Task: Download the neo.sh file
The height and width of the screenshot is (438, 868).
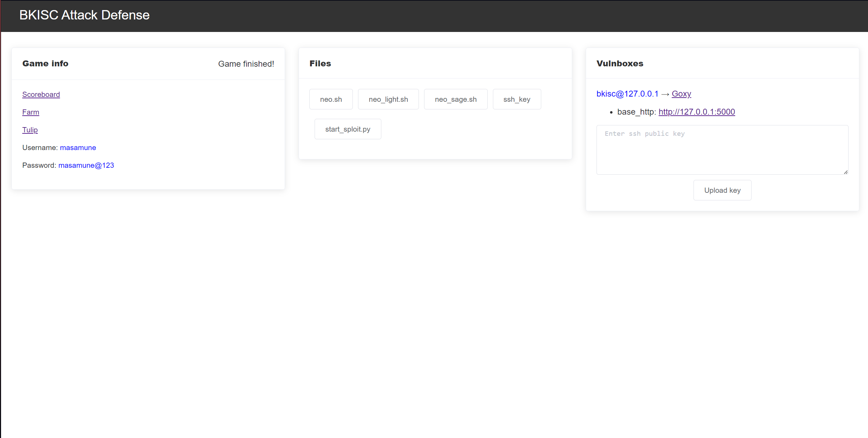Action: click(331, 99)
